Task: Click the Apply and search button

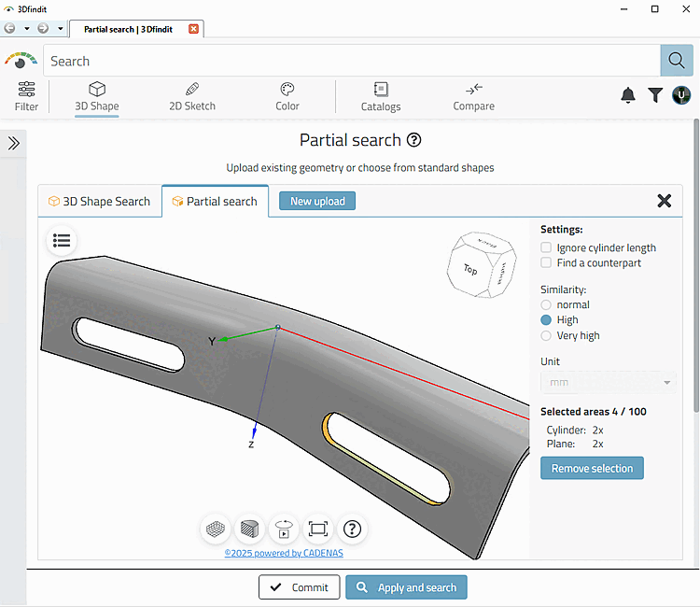Action: pos(406,587)
